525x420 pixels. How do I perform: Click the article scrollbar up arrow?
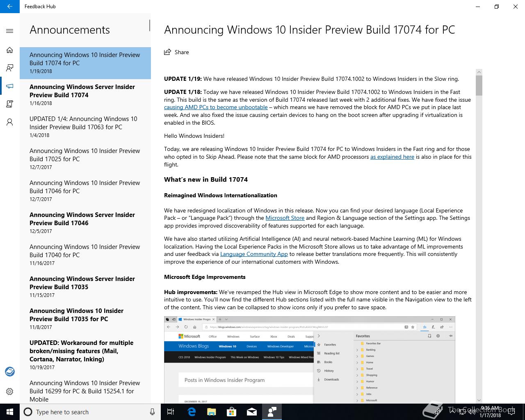coord(479,72)
